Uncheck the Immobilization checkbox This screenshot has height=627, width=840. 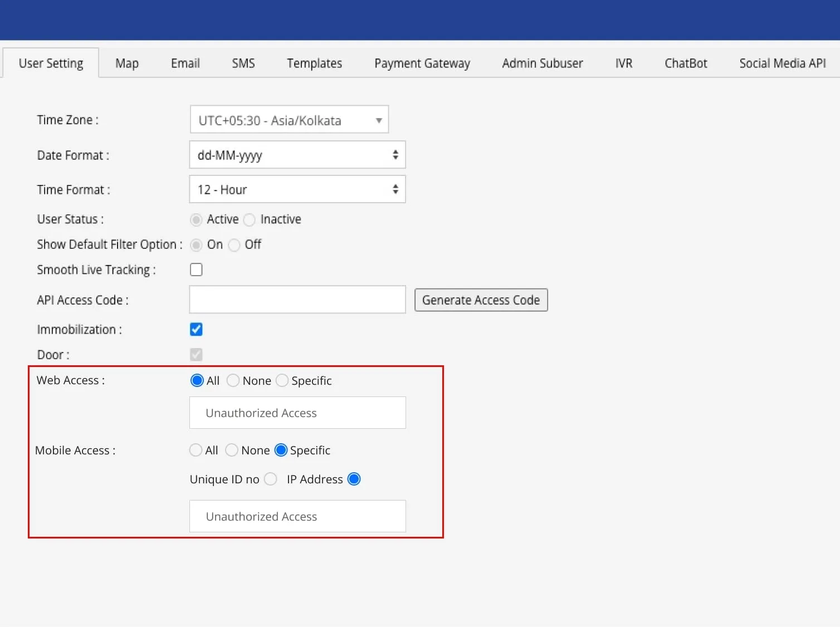coord(196,329)
